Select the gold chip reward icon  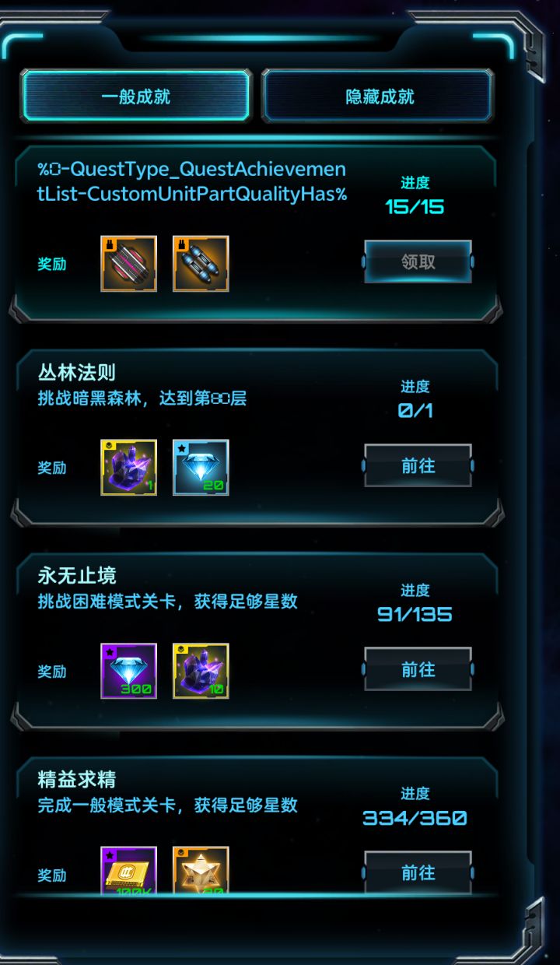point(128,870)
